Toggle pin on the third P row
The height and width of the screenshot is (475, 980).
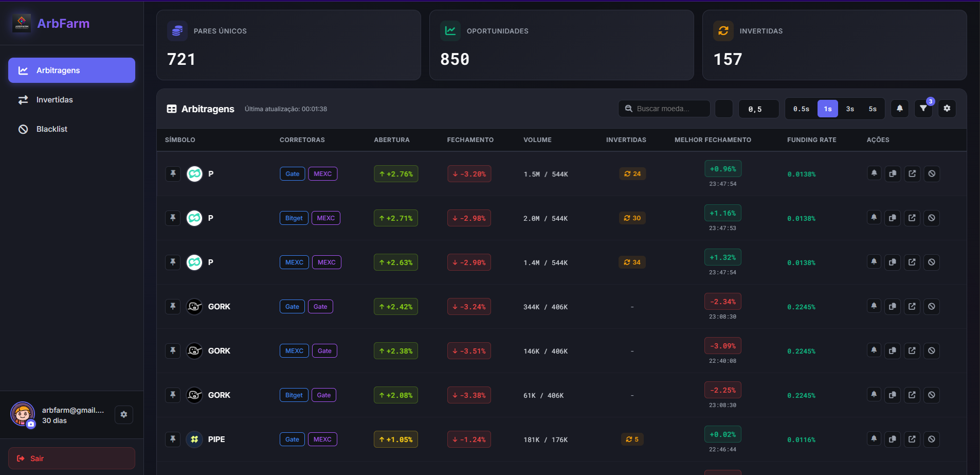coord(173,262)
